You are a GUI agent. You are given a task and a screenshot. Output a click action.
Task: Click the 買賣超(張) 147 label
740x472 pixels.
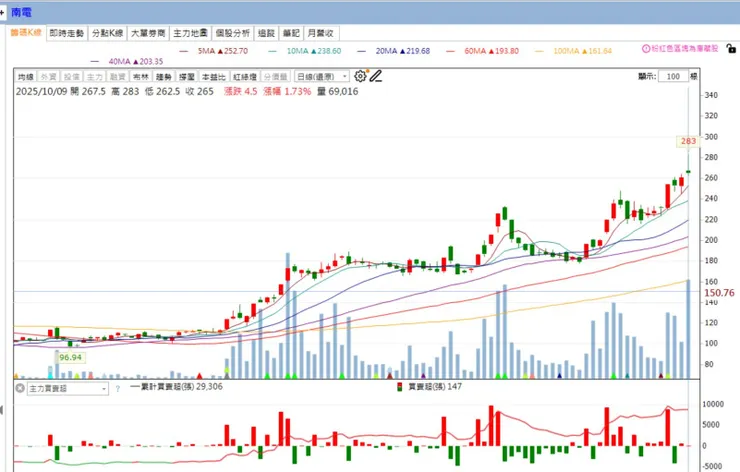pyautogui.click(x=435, y=387)
